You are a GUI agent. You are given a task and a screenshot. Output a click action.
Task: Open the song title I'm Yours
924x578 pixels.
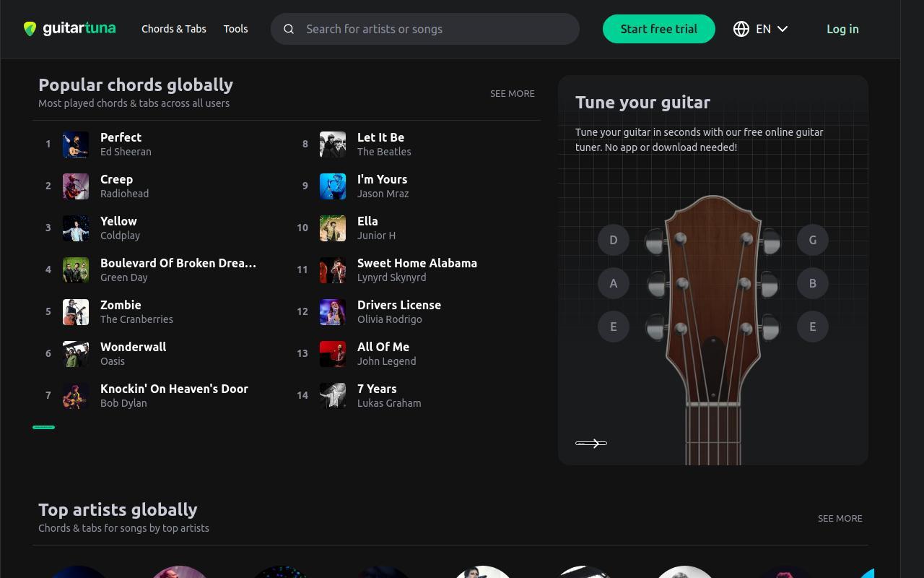pyautogui.click(x=382, y=179)
